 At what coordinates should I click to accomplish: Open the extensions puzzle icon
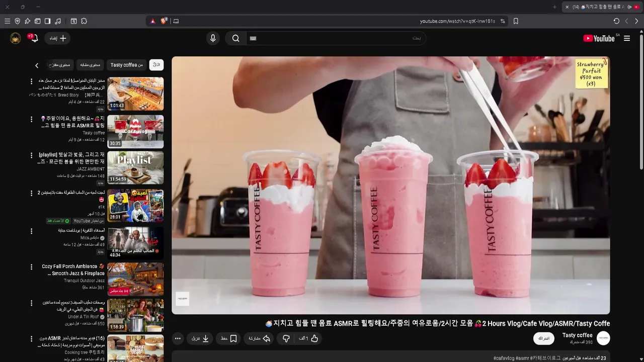[84, 21]
